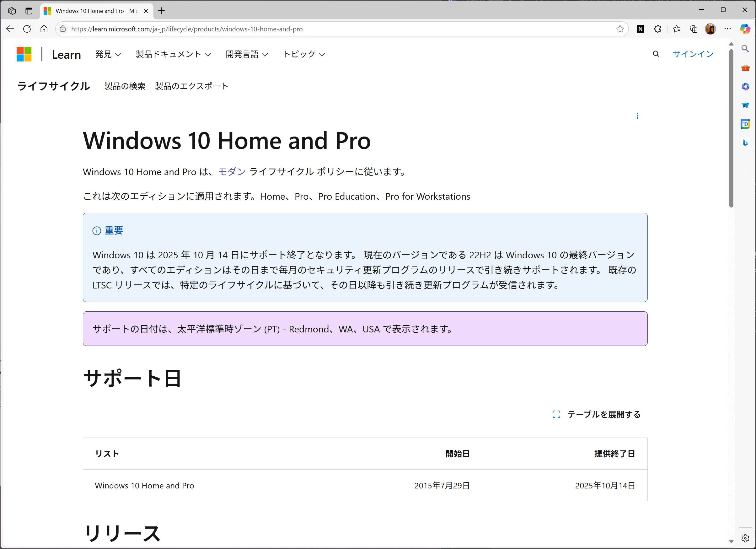Click the サインイン link
The width and height of the screenshot is (756, 549).
[693, 54]
